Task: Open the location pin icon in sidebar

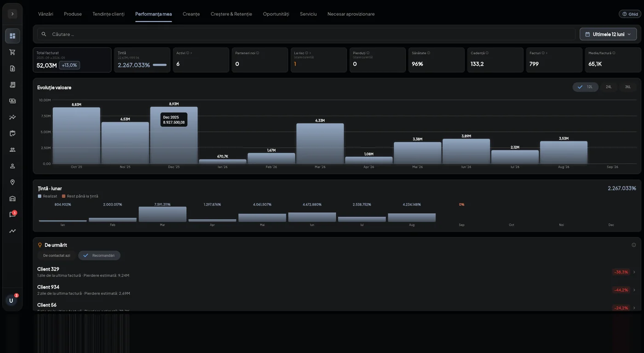Action: (x=12, y=182)
